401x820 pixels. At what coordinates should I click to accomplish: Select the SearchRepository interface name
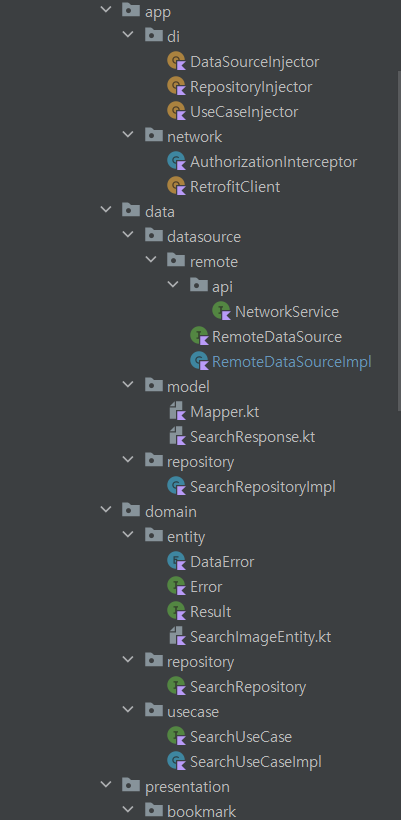248,687
